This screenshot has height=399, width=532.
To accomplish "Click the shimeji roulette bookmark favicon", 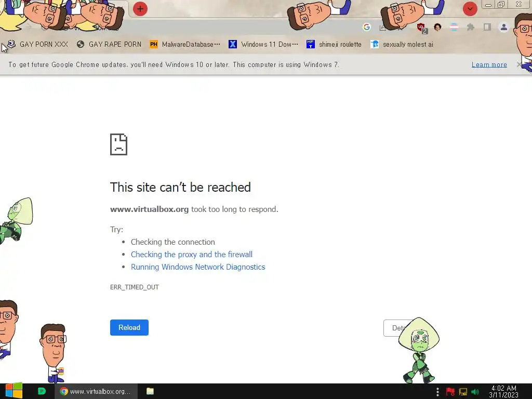I will coord(311,44).
